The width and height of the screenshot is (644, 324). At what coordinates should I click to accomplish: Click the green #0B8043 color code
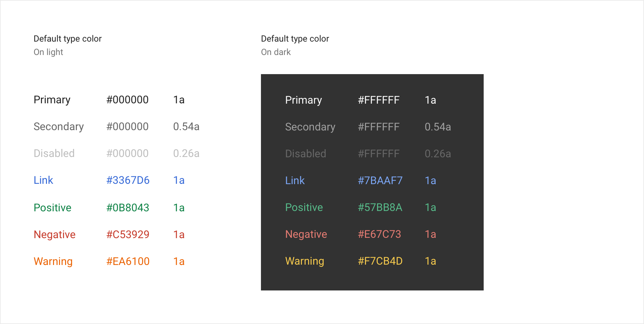tap(128, 208)
